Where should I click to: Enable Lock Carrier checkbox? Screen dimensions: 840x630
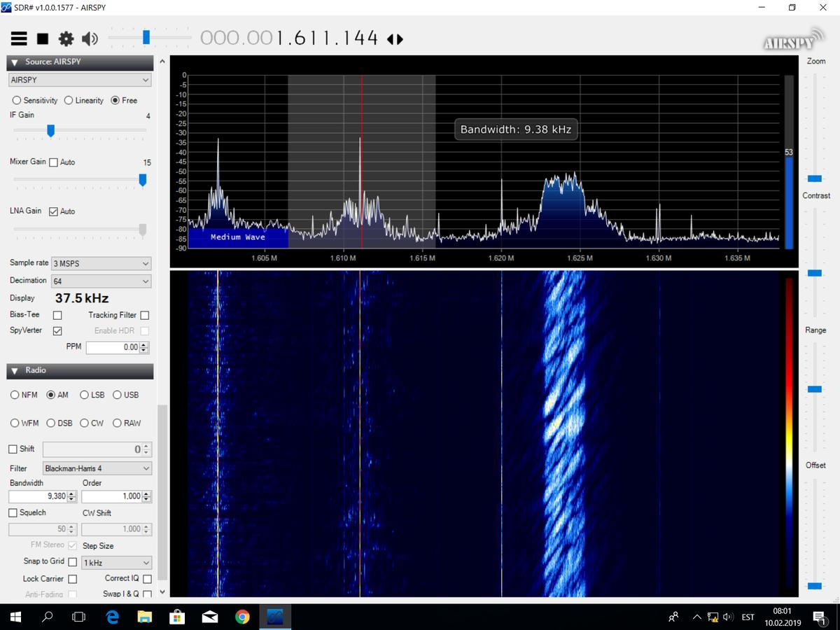tap(72, 579)
